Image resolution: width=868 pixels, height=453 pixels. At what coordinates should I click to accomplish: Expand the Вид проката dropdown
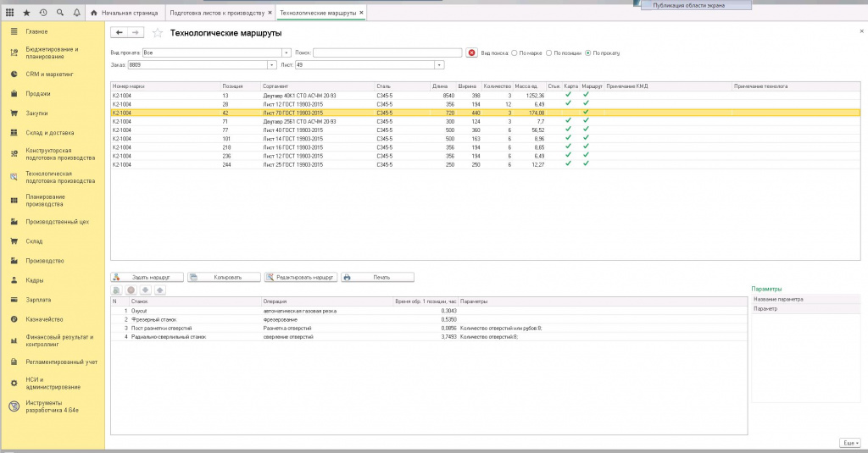[287, 52]
